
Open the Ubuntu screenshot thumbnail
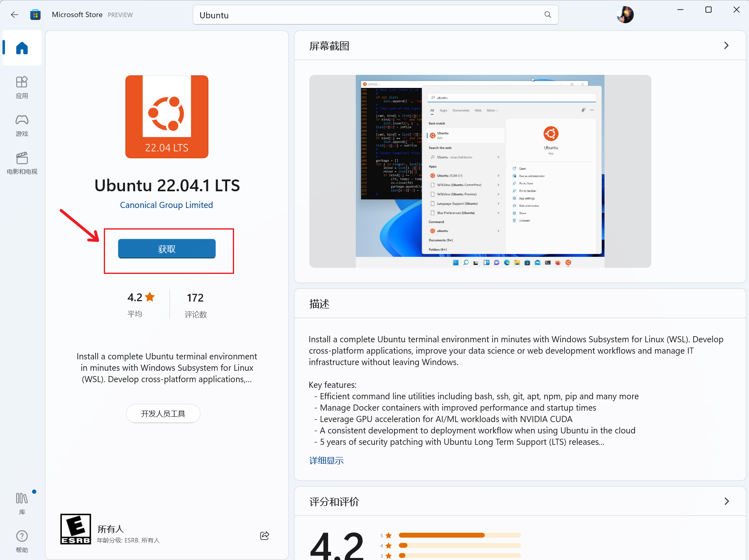[x=480, y=171]
